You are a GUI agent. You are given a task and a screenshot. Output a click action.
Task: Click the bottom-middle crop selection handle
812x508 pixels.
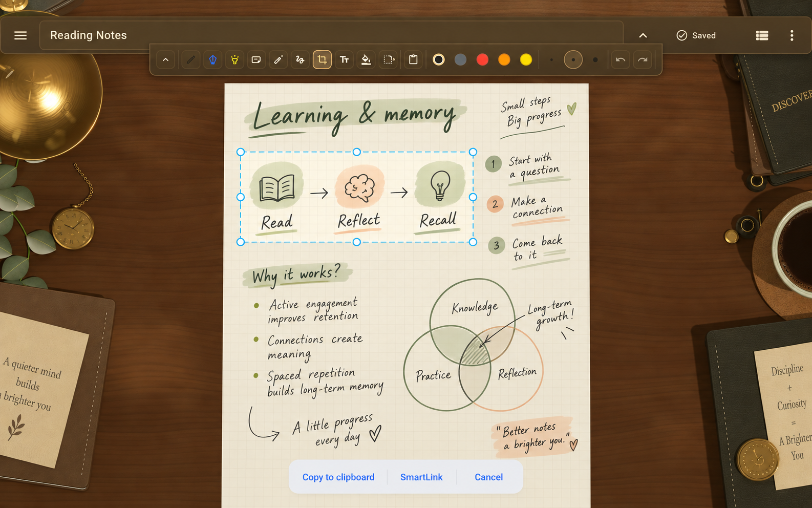357,242
